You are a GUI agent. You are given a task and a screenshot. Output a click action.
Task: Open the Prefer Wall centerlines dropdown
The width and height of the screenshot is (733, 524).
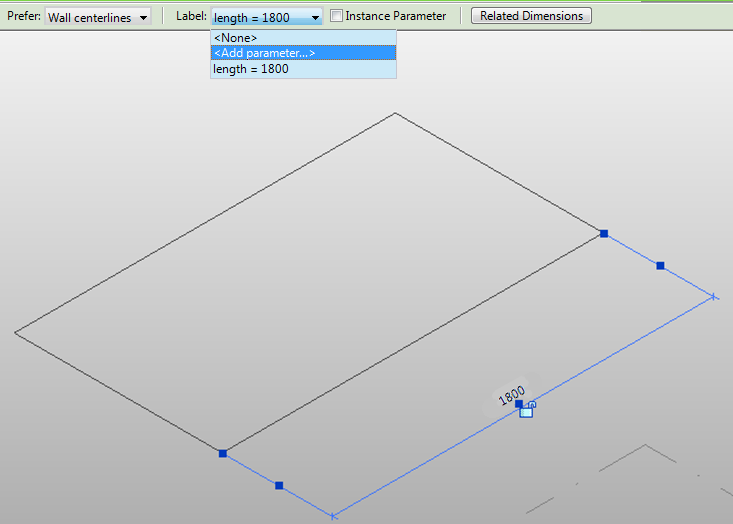coord(98,17)
